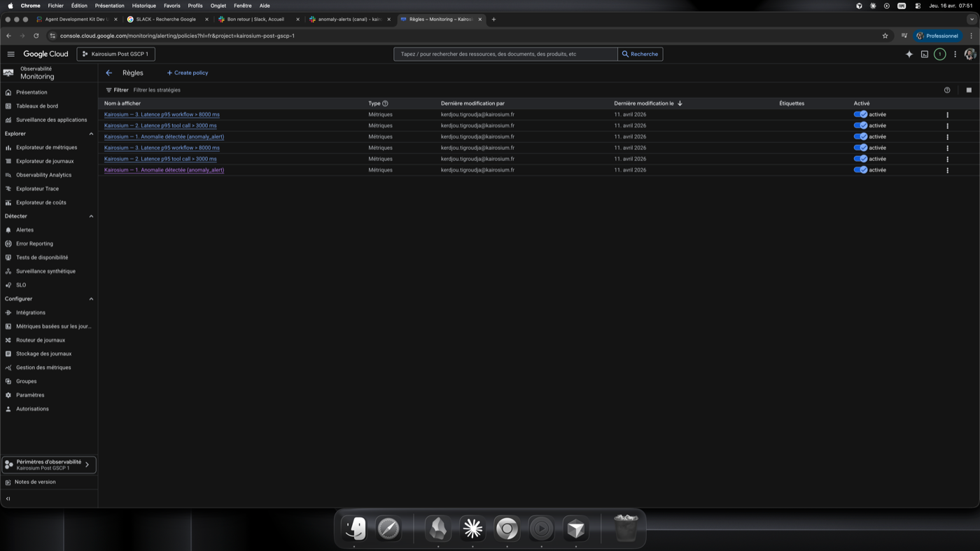Click the Create policy button
980x551 pixels.
pyautogui.click(x=188, y=73)
